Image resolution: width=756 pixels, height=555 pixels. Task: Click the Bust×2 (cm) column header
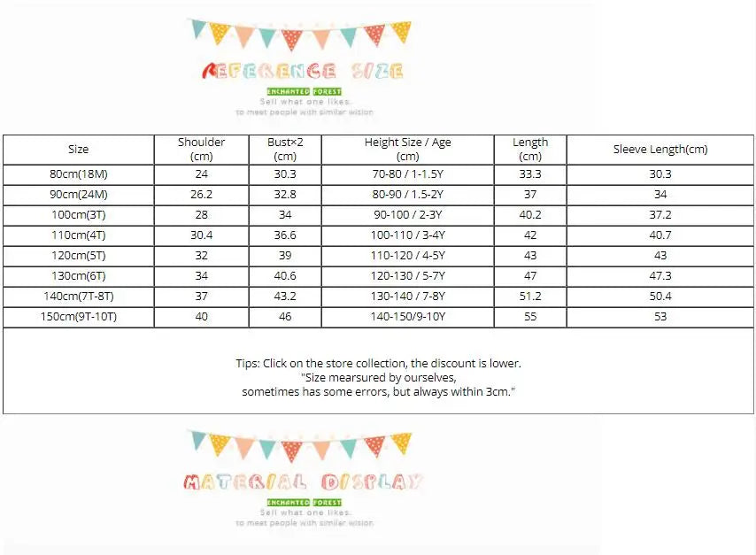(285, 149)
